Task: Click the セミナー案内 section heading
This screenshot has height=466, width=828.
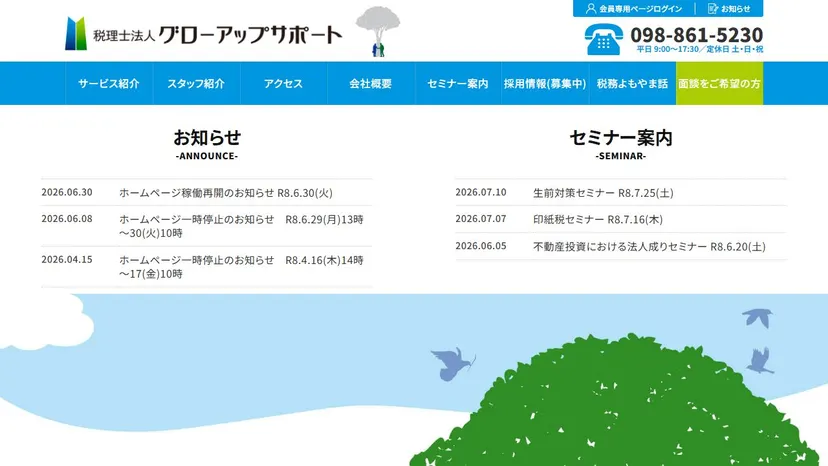Action: [x=621, y=138]
